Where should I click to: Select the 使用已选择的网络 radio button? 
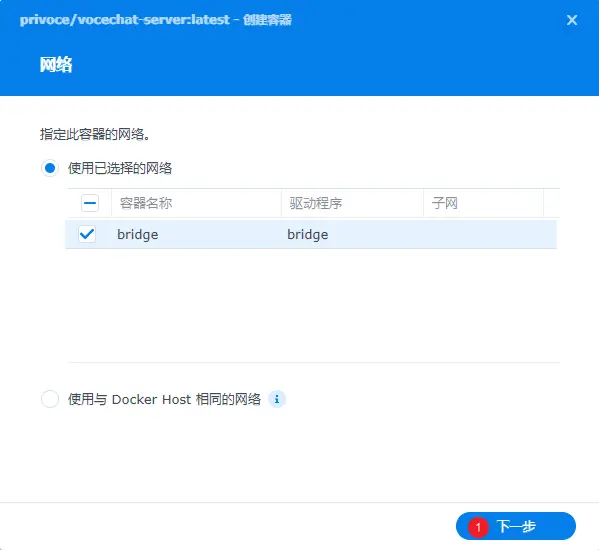(x=50, y=168)
